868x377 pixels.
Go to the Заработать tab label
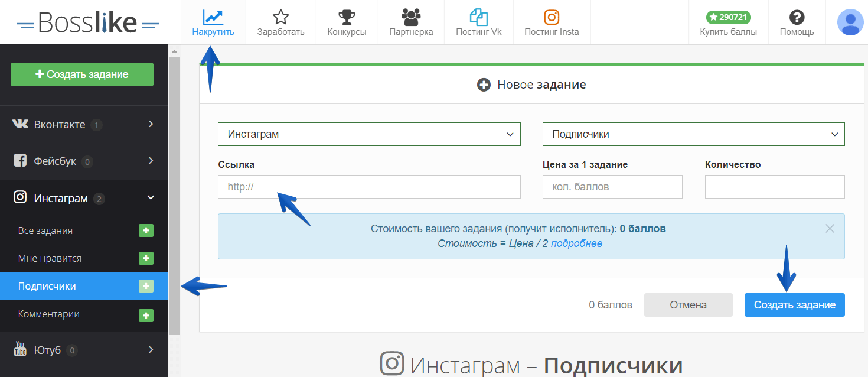280,32
